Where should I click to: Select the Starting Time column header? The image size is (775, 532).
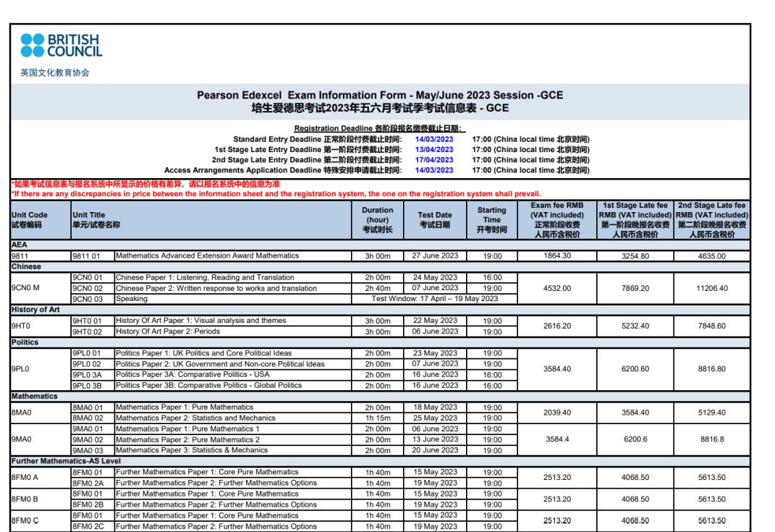(492, 220)
